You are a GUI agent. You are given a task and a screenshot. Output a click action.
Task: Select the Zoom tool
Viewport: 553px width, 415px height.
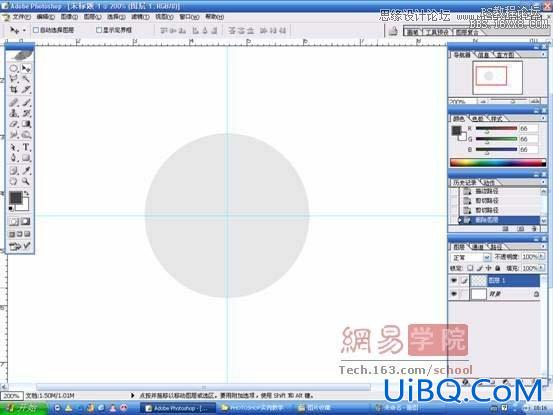click(26, 181)
